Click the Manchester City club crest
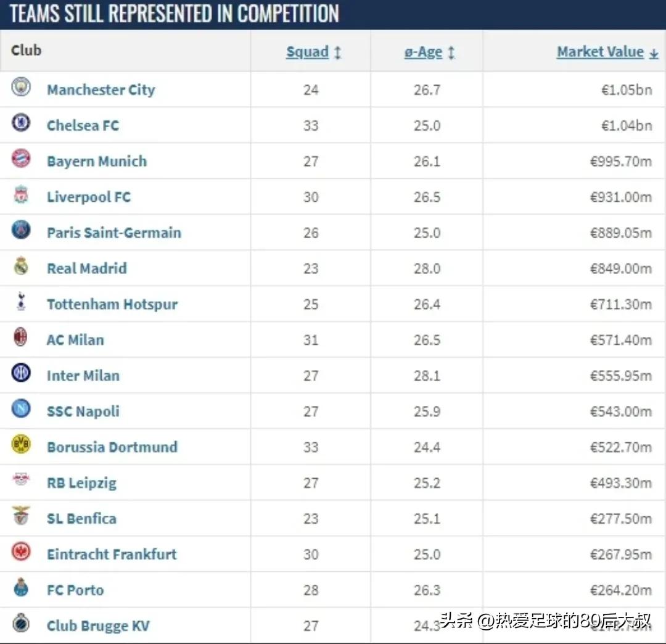The image size is (666, 644). tap(21, 88)
